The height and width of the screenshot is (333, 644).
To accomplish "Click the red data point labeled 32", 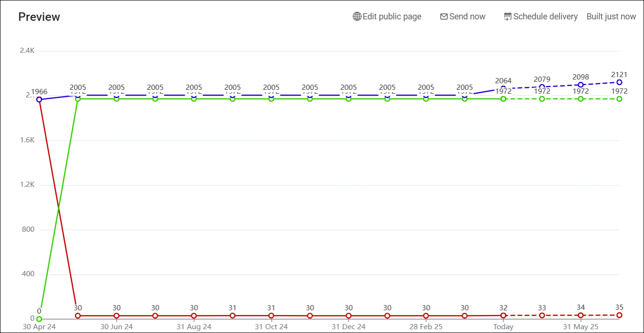I will pos(503,315).
